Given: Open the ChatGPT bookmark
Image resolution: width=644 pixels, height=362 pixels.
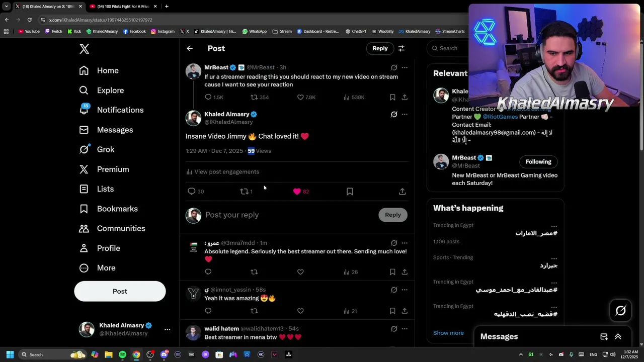Looking at the screenshot, I should 356,31.
